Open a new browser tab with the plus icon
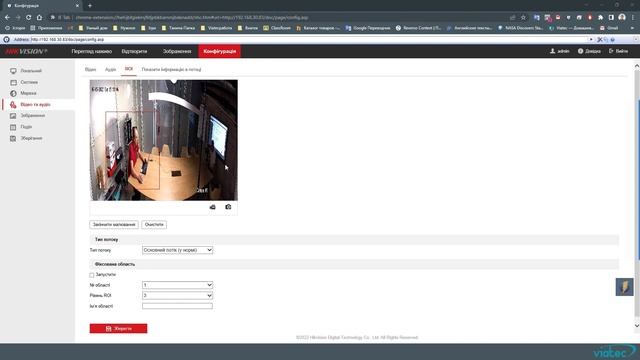Screen dimensions: 640x360 coord(90,6)
